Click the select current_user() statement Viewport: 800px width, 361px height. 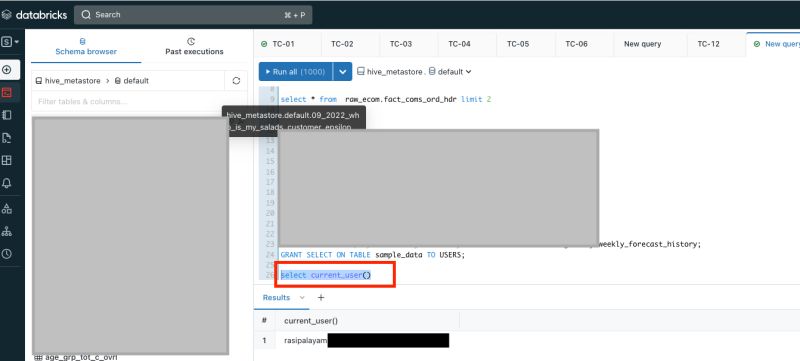coord(326,275)
